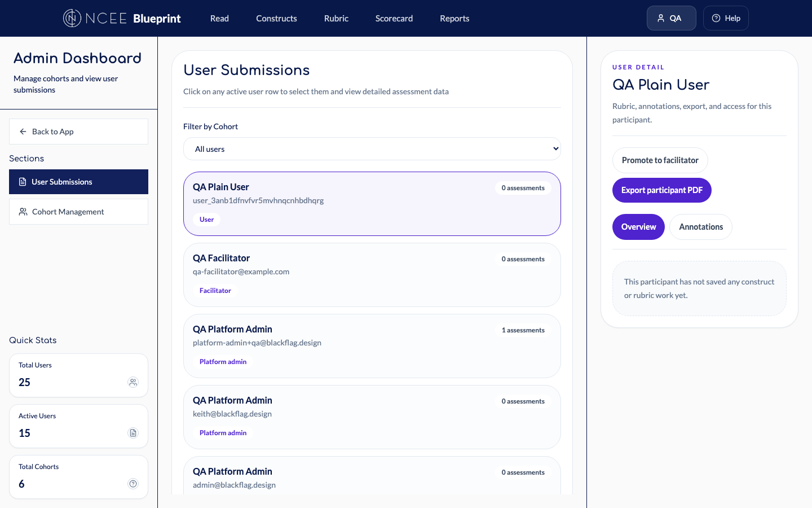Open the QA user profile button

pos(670,18)
